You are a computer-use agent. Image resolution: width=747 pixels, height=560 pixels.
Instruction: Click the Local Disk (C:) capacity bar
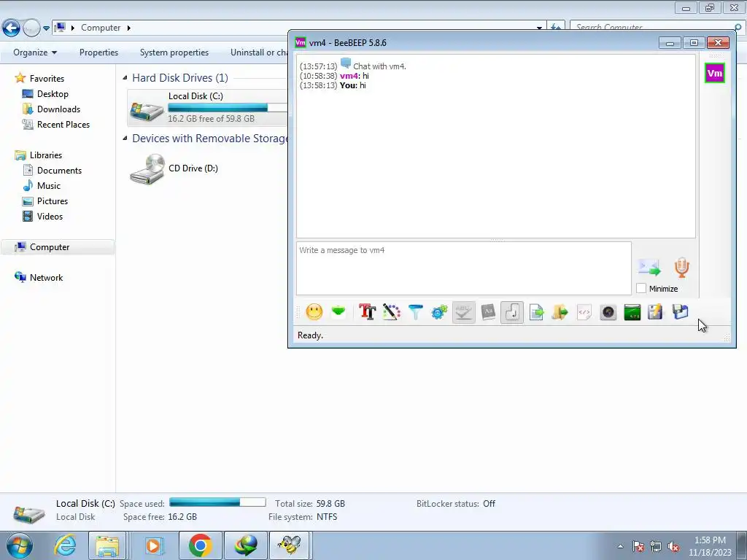pyautogui.click(x=228, y=108)
